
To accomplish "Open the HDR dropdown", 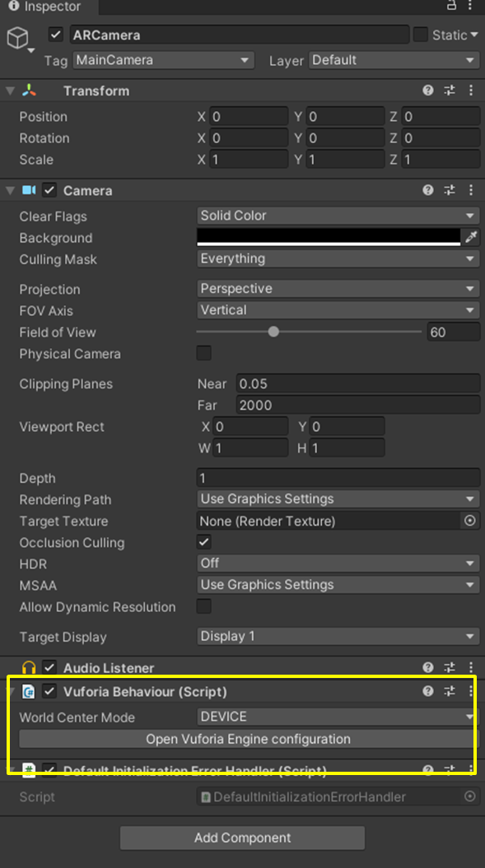I will point(338,563).
